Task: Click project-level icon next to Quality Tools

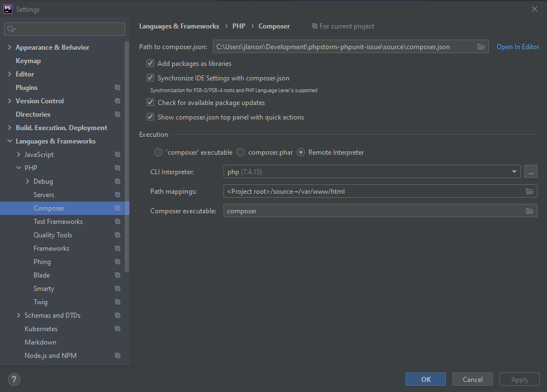Action: 117,235
